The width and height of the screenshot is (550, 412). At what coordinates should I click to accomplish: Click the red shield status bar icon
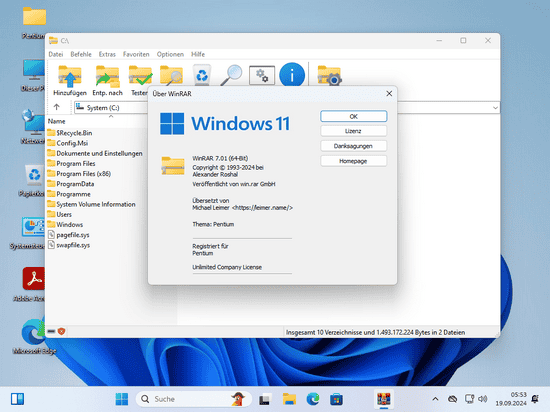coord(61,331)
